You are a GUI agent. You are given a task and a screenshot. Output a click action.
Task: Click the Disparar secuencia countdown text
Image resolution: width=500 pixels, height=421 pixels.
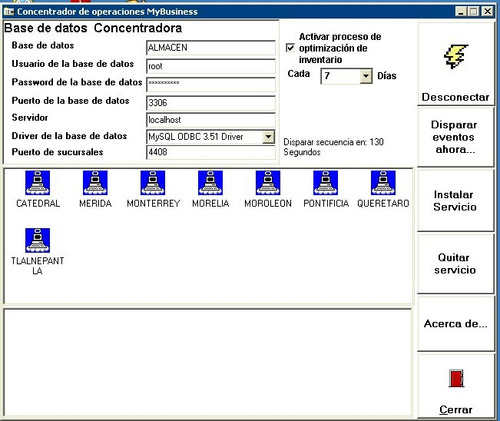pos(334,147)
